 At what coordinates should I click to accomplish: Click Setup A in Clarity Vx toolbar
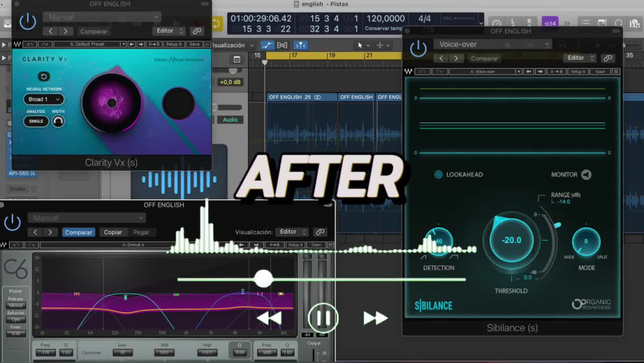point(174,44)
